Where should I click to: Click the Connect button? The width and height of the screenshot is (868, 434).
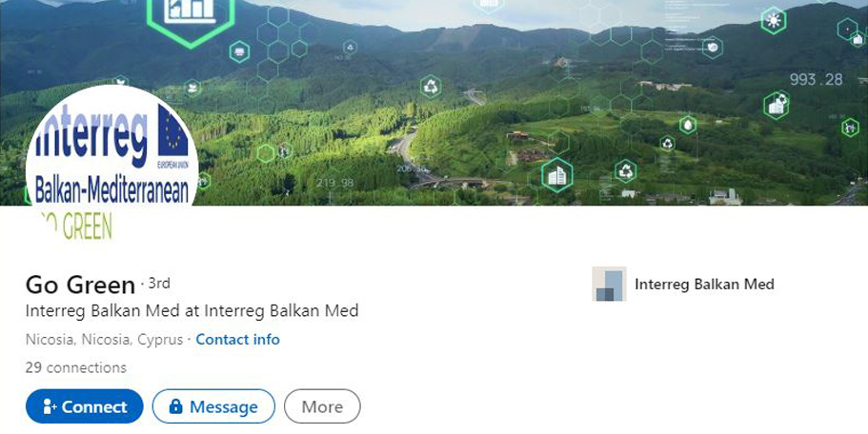[84, 406]
